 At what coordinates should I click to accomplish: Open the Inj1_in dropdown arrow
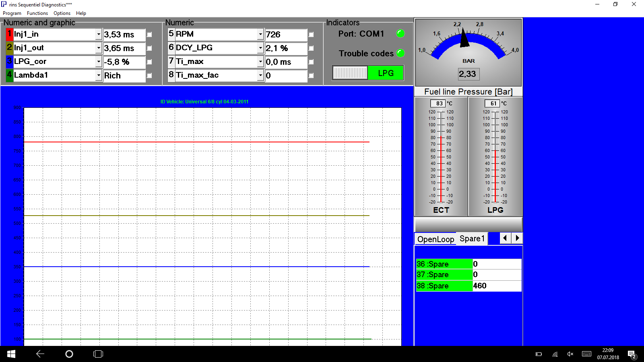[99, 34]
